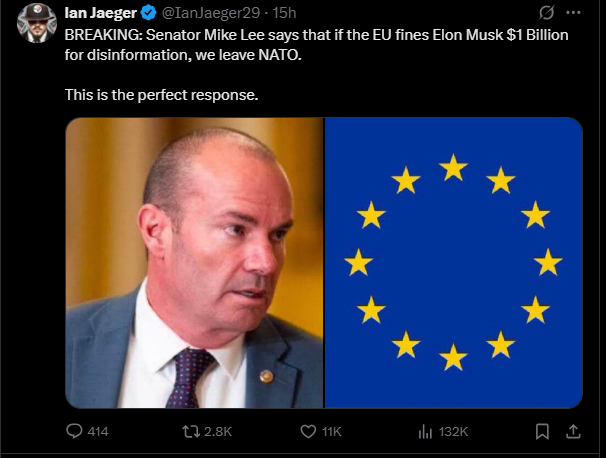The height and width of the screenshot is (458, 606).
Task: Click the reply speech bubble icon
Action: 73,431
